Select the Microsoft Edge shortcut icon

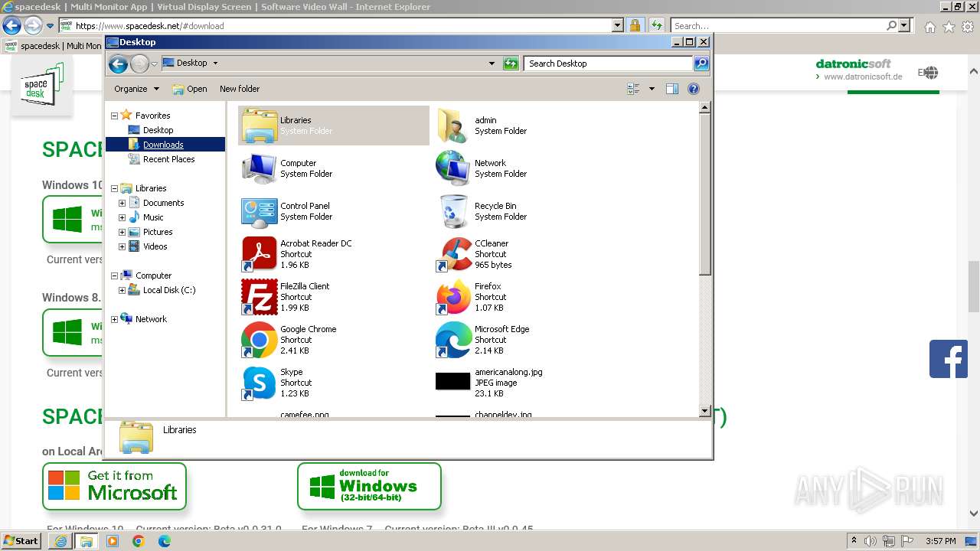(453, 340)
